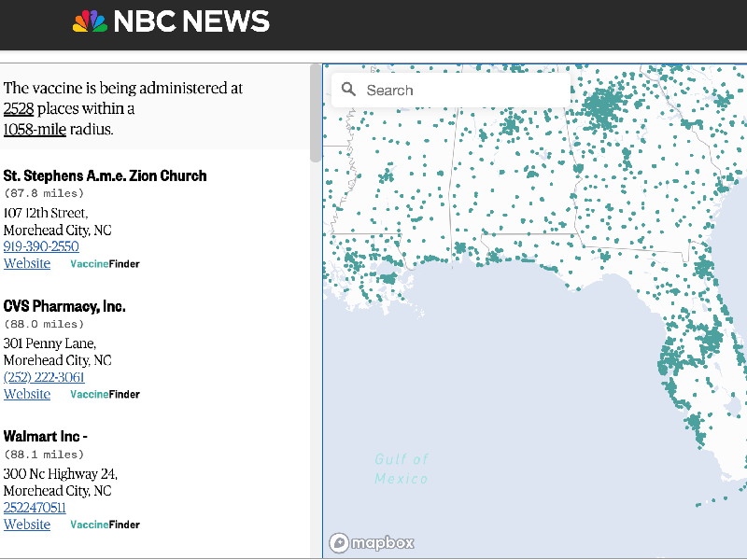Open the Mapbox logo link
747x560 pixels.
(371, 543)
